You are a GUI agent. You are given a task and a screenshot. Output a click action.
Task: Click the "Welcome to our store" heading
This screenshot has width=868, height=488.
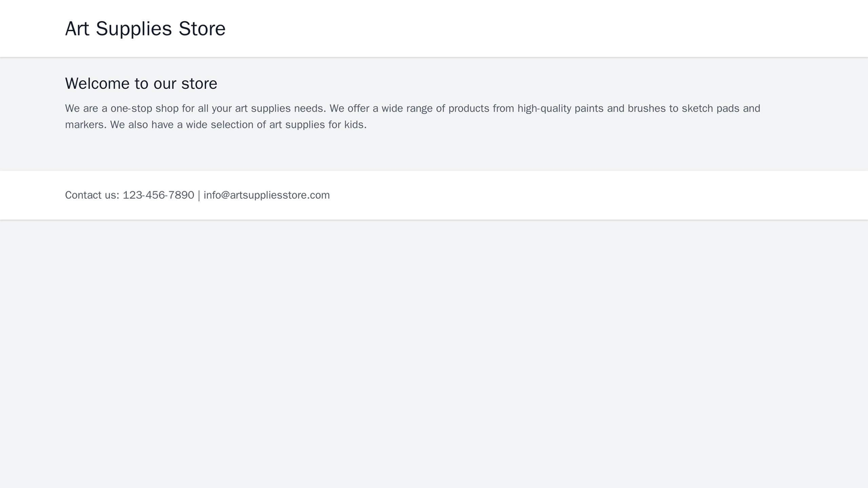pos(141,83)
